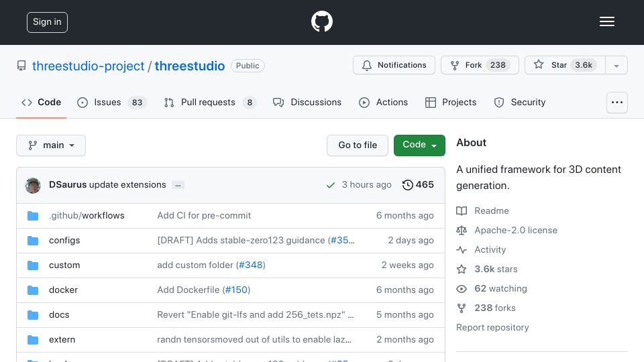Viewport: 644px width, 362px height.
Task: Open the .github/workflows folder
Action: pos(87,215)
